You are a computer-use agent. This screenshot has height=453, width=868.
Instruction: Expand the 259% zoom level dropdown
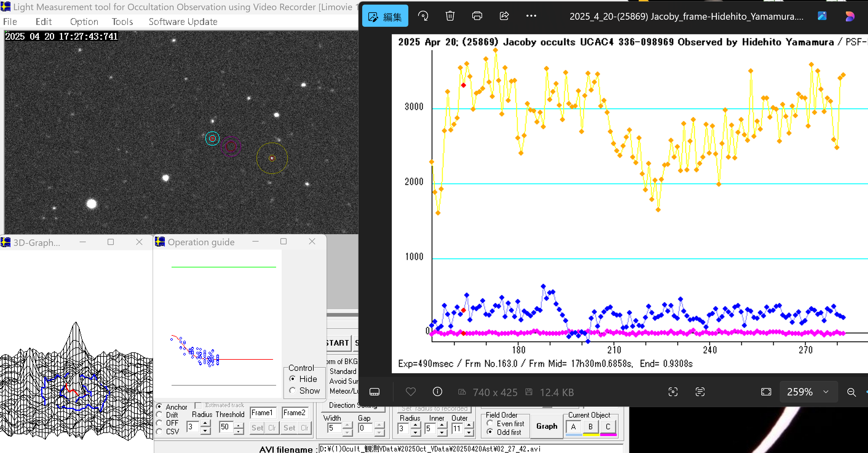(x=826, y=392)
